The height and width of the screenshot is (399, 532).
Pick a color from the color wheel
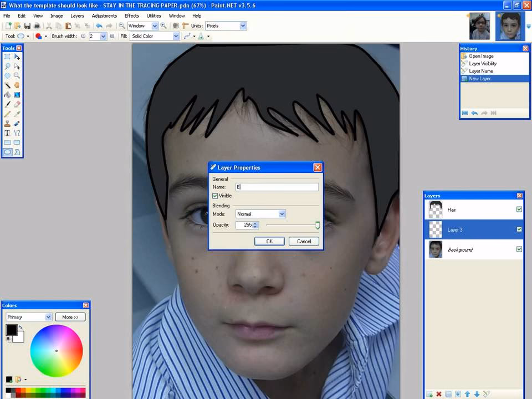57,351
